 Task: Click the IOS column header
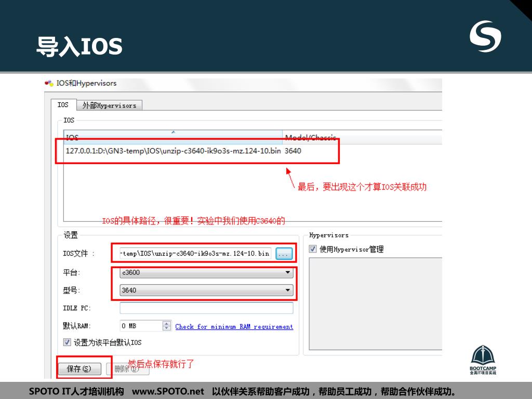(x=173, y=137)
